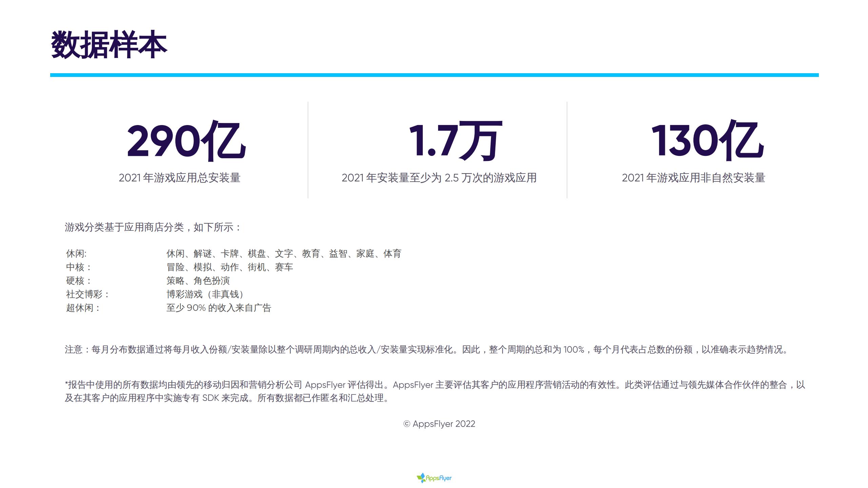Select caption 2021 年游戏应用非自然安装量
868x488 pixels.
[x=693, y=178]
